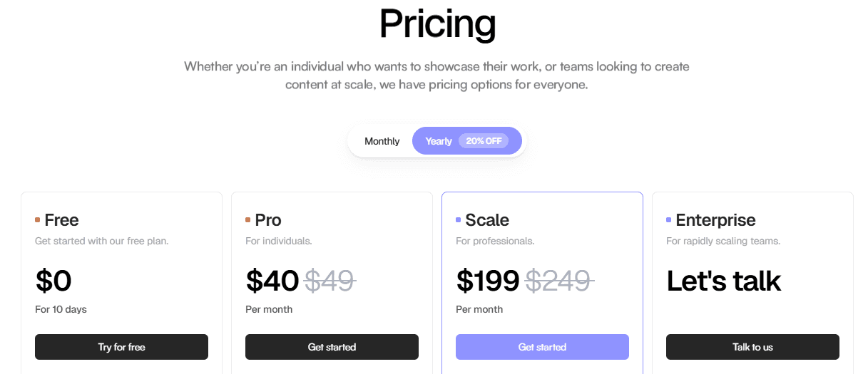Click Get started under Pro plan
The height and width of the screenshot is (374, 868).
[x=332, y=347]
